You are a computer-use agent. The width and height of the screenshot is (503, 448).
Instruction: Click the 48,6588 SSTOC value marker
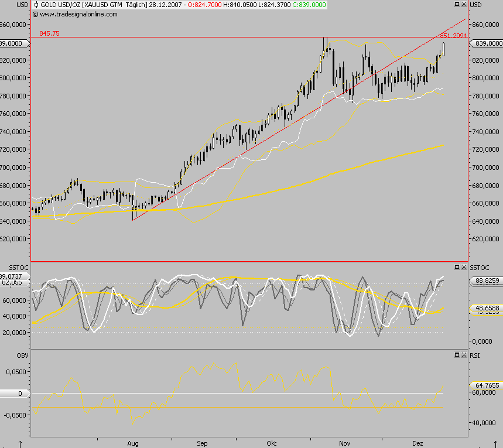(x=486, y=308)
